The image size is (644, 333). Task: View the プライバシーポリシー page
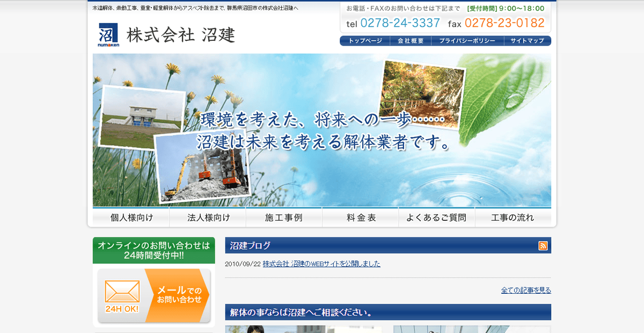tap(467, 40)
